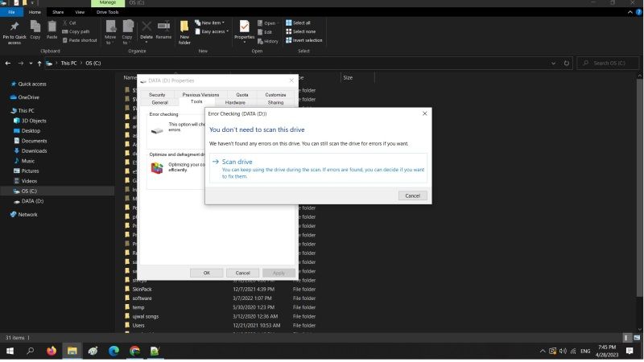644x362 pixels.
Task: Click Select all in ribbon
Action: (x=298, y=23)
